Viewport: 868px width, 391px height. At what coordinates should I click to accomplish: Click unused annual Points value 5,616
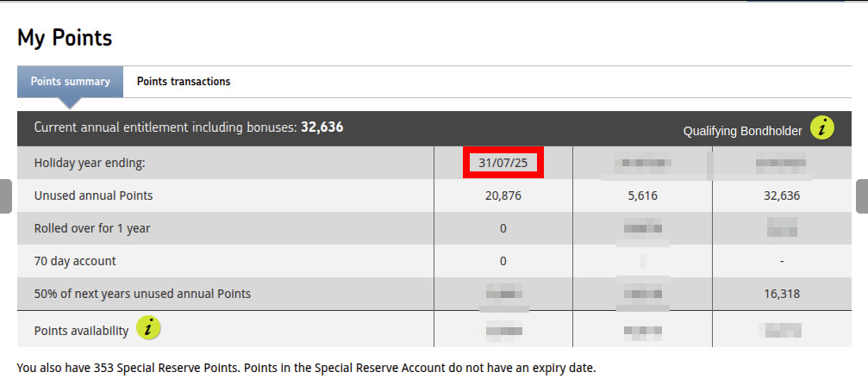click(642, 195)
